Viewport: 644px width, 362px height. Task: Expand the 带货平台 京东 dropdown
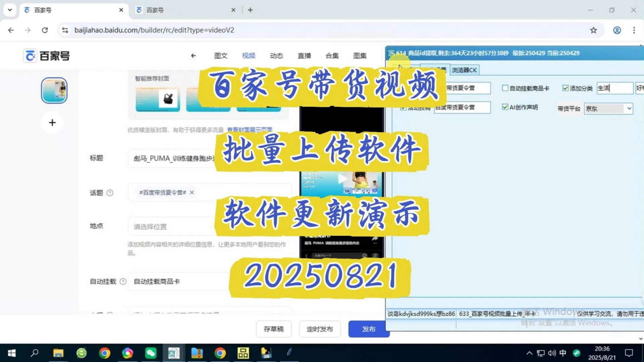[x=629, y=109]
